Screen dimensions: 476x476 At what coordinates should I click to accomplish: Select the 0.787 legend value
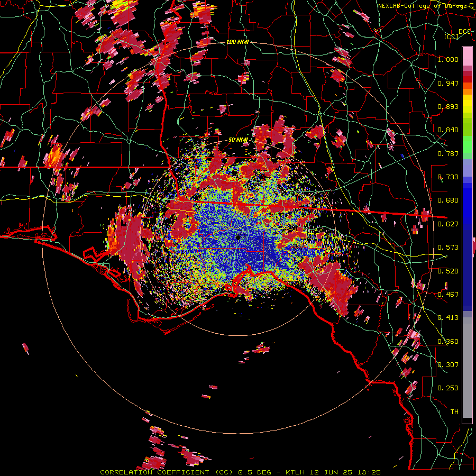click(448, 153)
